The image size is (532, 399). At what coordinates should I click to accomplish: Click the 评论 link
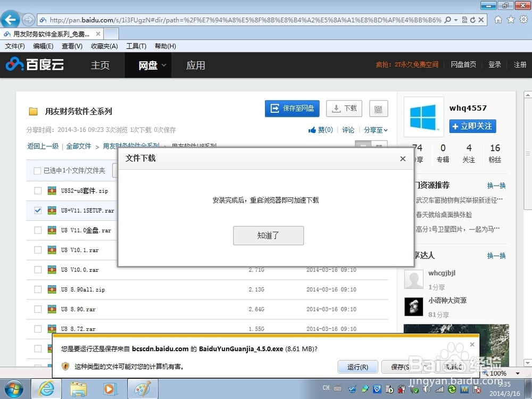click(348, 130)
